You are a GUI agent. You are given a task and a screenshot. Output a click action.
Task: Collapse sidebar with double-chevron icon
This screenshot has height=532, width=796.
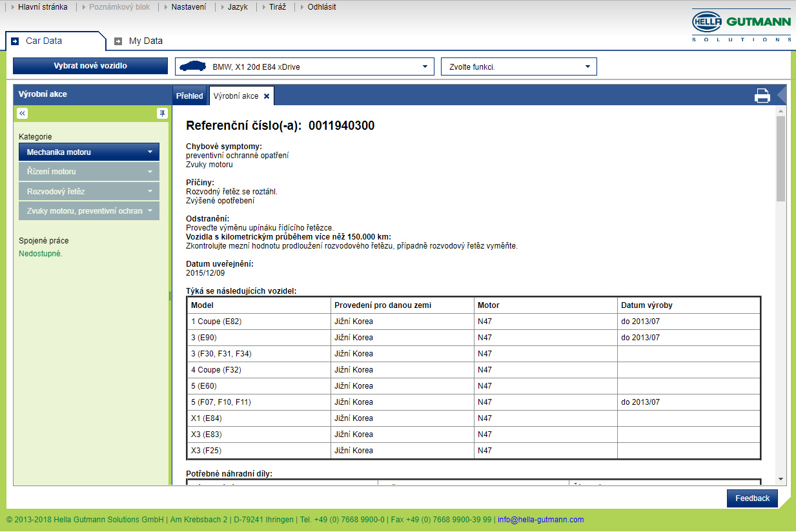(22, 114)
